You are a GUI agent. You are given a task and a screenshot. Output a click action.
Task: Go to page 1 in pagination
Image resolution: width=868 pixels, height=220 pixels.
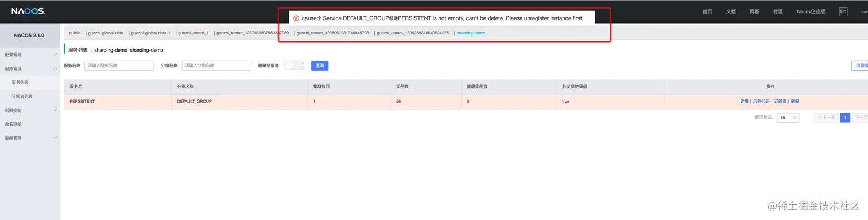pyautogui.click(x=845, y=118)
